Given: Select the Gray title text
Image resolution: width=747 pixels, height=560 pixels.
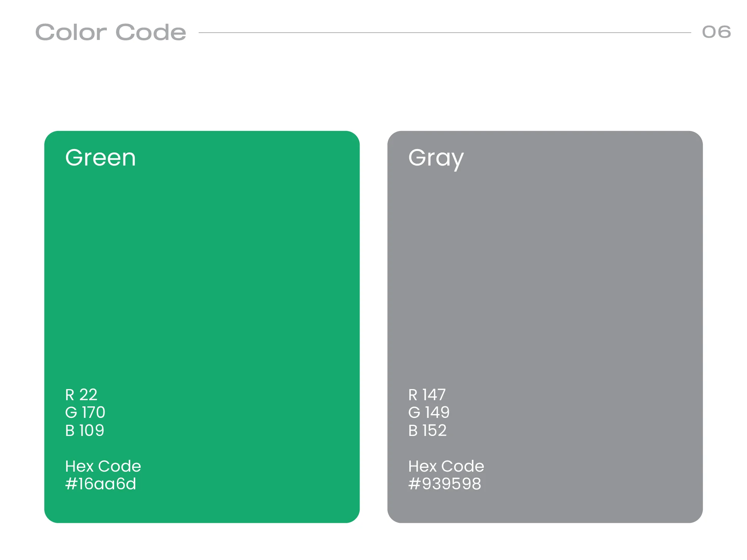Looking at the screenshot, I should [x=436, y=158].
